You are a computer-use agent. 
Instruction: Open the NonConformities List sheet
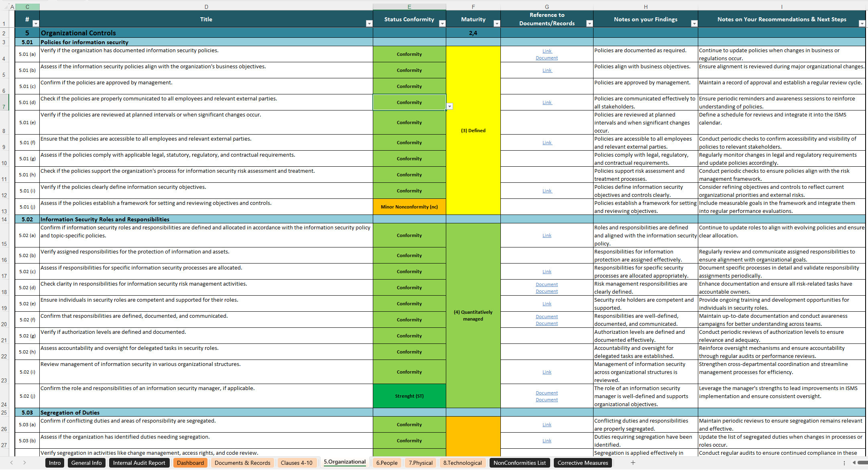pyautogui.click(x=520, y=463)
